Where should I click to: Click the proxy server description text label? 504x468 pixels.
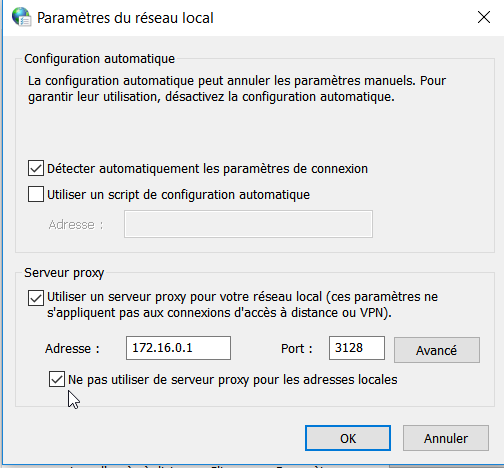[x=242, y=305]
